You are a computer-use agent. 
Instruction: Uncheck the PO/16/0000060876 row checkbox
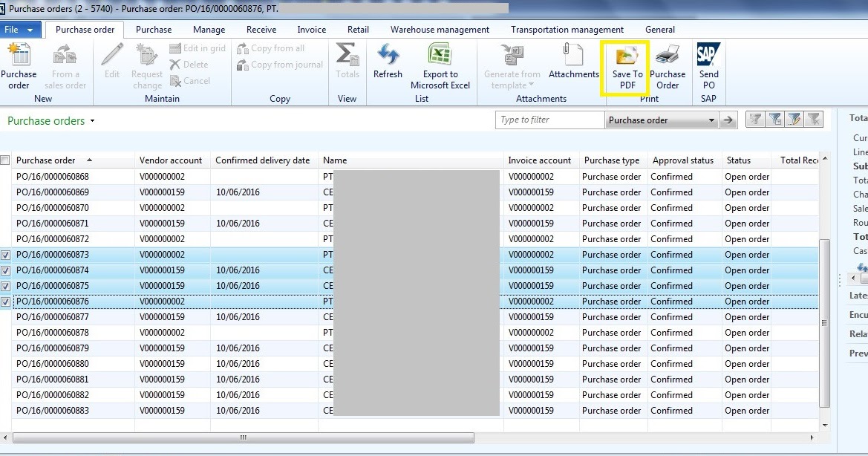click(5, 301)
